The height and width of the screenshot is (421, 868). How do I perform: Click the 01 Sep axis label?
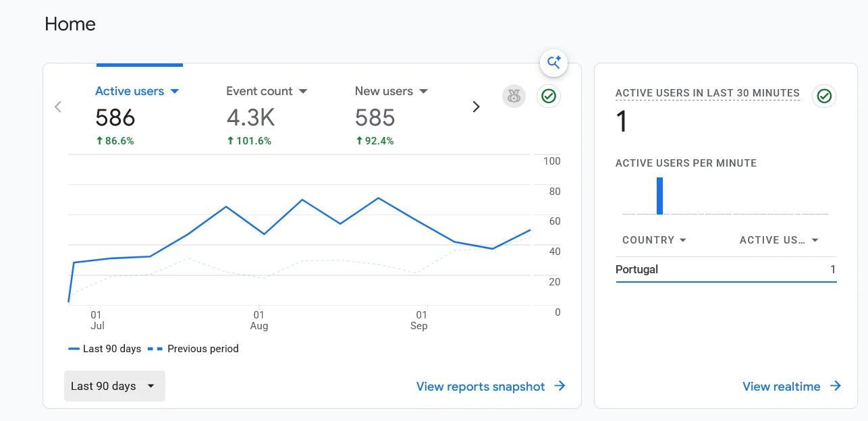419,320
